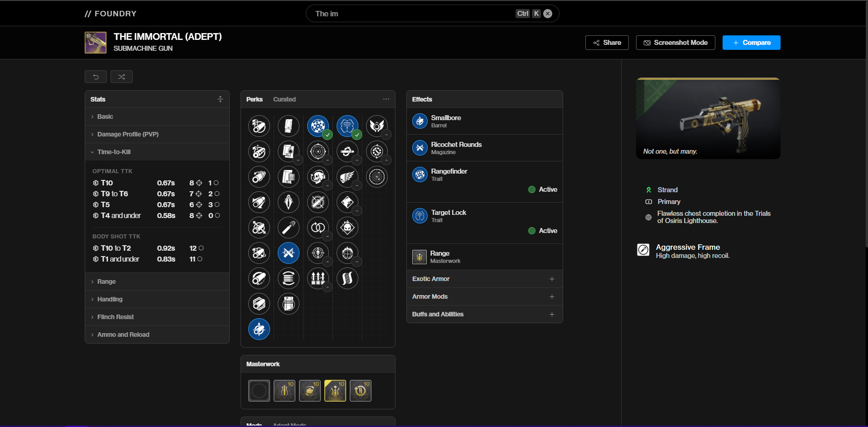Screen dimensions: 868x427
Task: Click the highlighted Smallbore barrel perk icon
Action: (x=259, y=329)
